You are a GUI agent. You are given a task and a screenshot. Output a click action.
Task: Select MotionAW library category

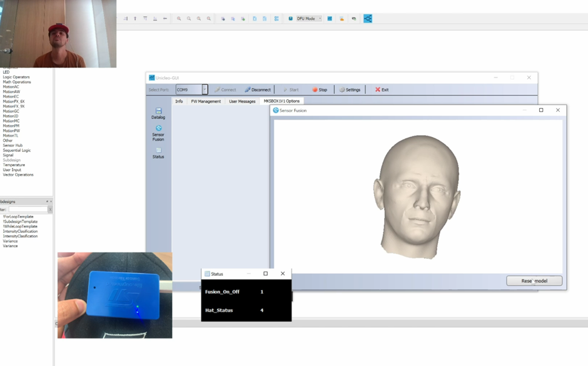click(11, 91)
